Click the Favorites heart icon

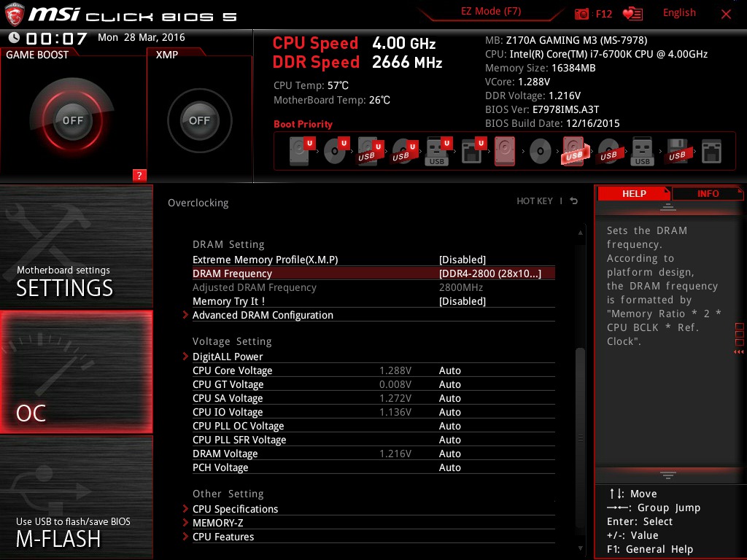(632, 13)
